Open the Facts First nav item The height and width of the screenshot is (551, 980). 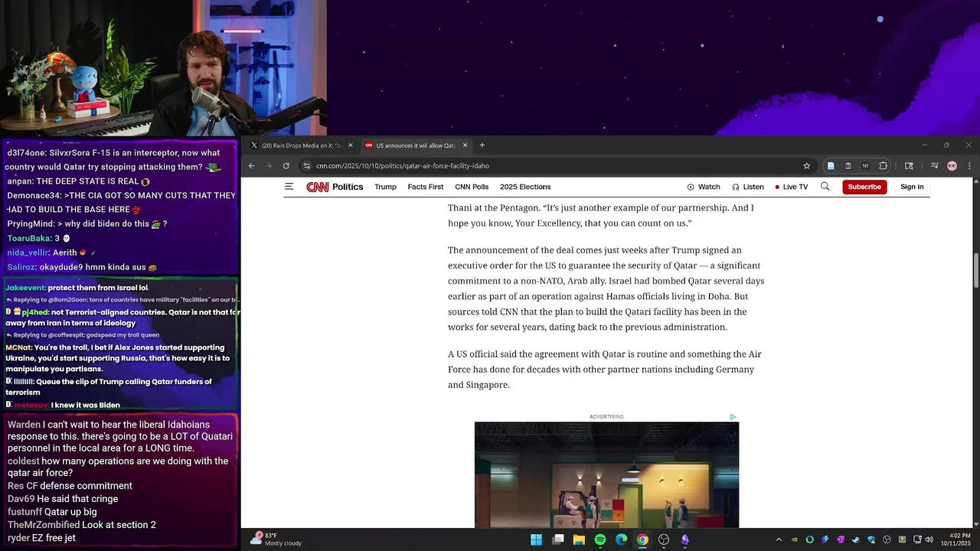[x=426, y=187]
